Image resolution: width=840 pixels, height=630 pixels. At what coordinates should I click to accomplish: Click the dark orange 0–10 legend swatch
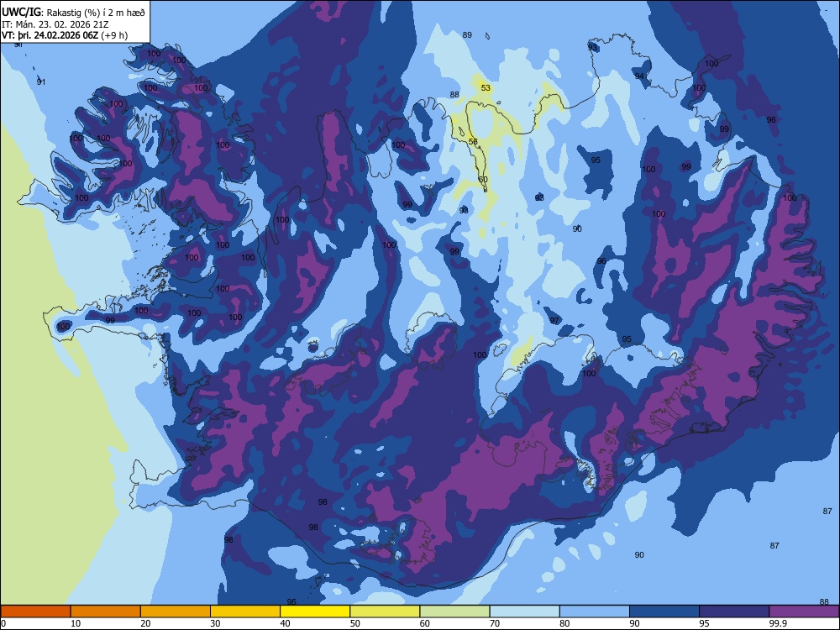35,612
